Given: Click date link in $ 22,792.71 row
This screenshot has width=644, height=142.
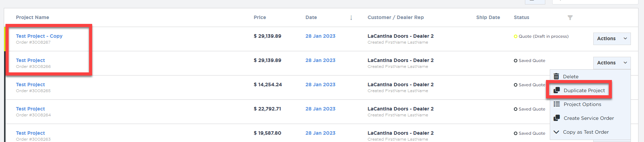Looking at the screenshot, I should (x=320, y=109).
